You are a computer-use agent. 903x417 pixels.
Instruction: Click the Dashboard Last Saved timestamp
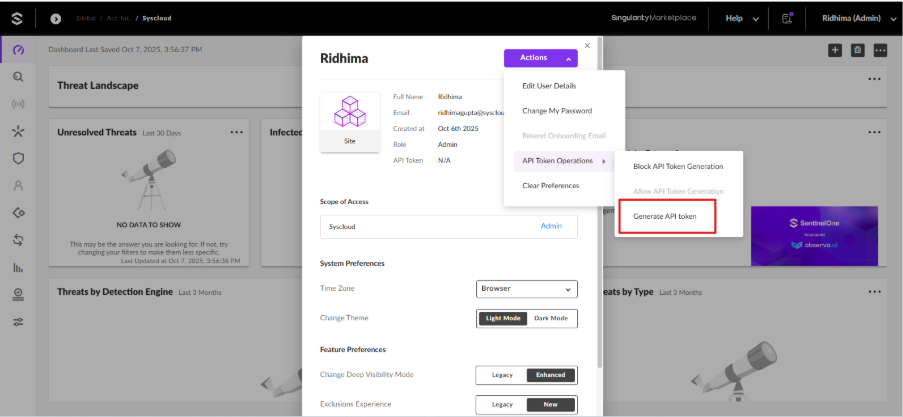125,50
